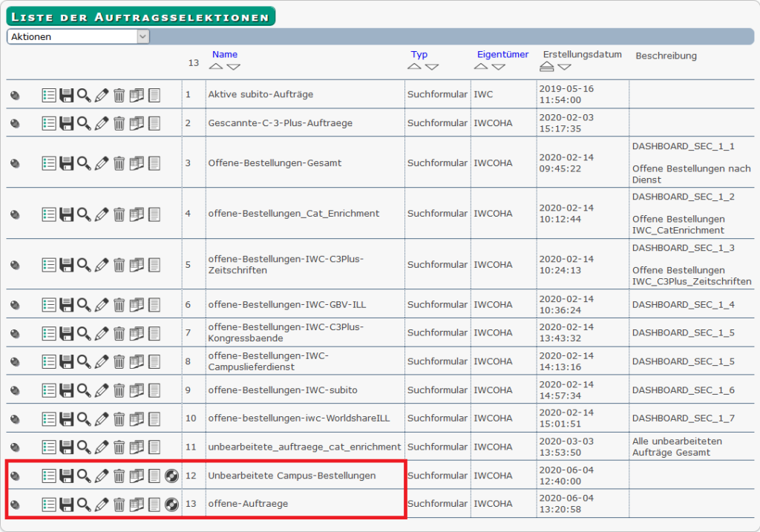
Task: Save offene-Bestellungen-IWC-subito with floppy icon
Action: tap(66, 390)
